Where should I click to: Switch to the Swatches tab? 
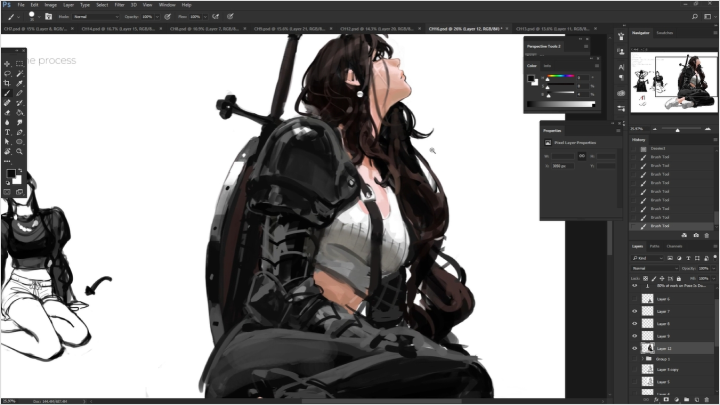[x=664, y=33]
